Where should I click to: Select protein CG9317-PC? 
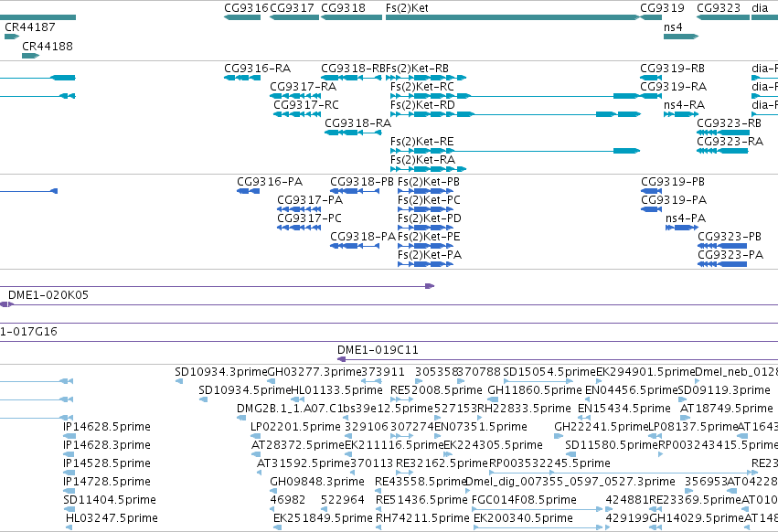(310, 218)
